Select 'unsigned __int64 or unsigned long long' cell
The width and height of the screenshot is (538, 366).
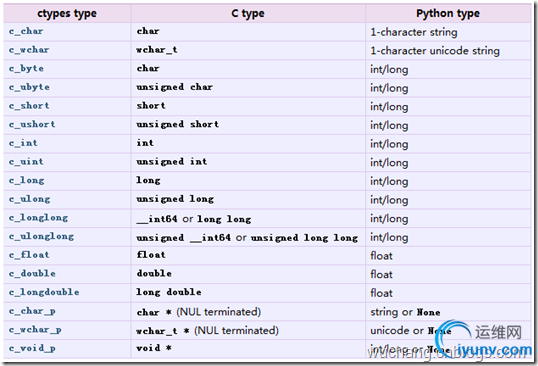pyautogui.click(x=247, y=237)
